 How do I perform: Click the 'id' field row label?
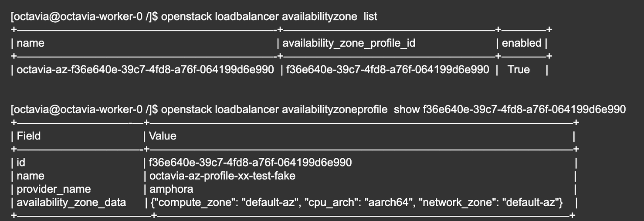pos(20,163)
